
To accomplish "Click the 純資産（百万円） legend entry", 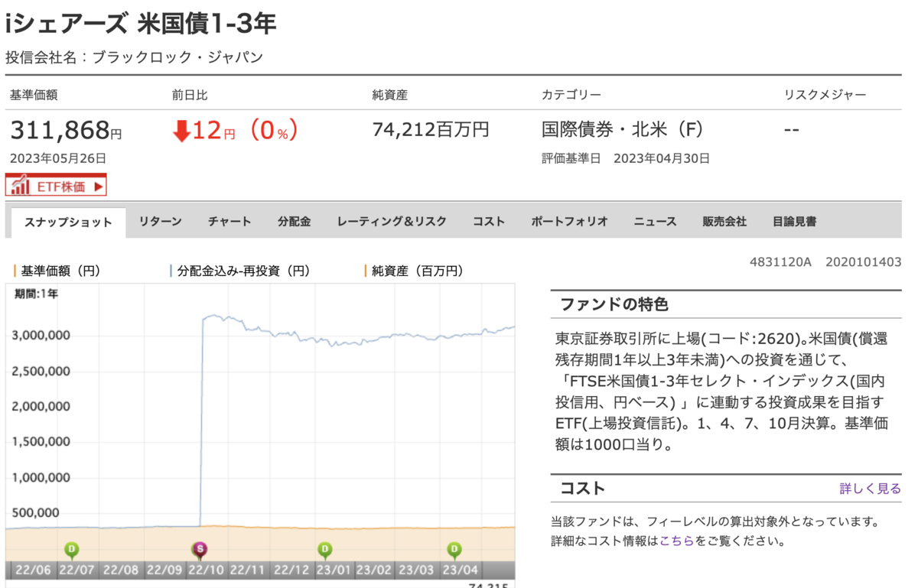I will [x=414, y=271].
